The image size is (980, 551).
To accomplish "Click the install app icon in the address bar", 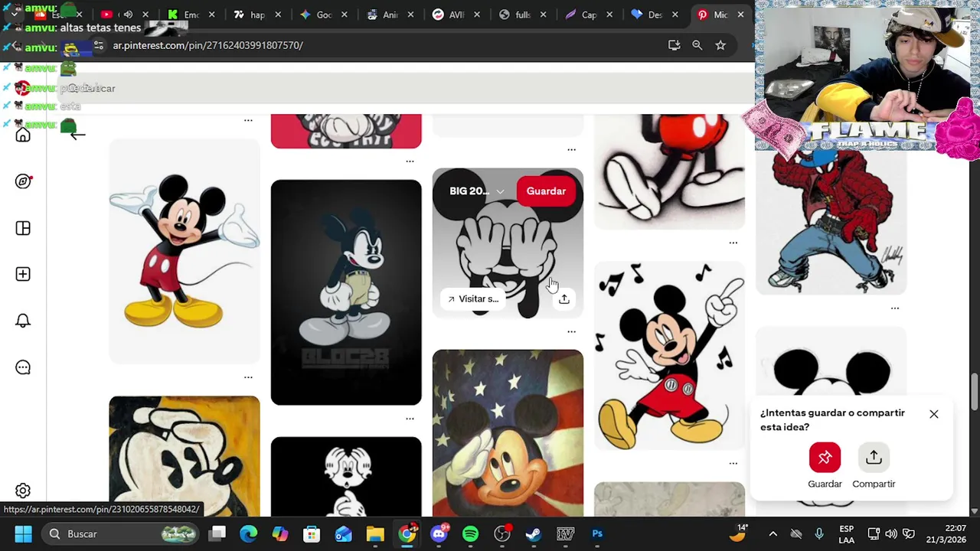I will click(674, 45).
